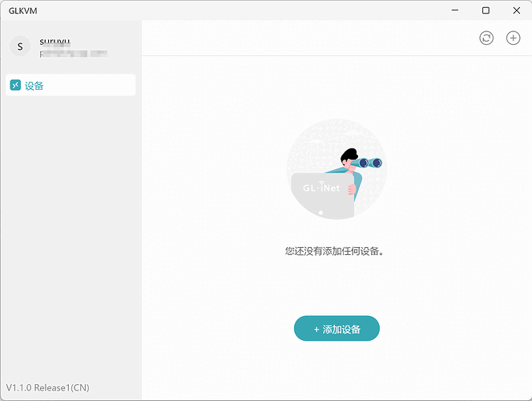Click the plus sign inside 添加设备 button
Viewport: 532px width, 401px height.
(x=316, y=329)
